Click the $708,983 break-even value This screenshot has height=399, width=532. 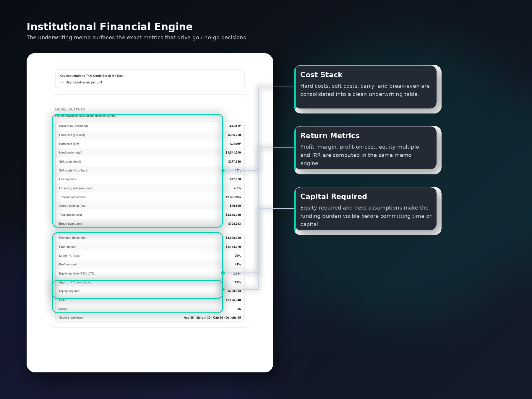coord(234,224)
